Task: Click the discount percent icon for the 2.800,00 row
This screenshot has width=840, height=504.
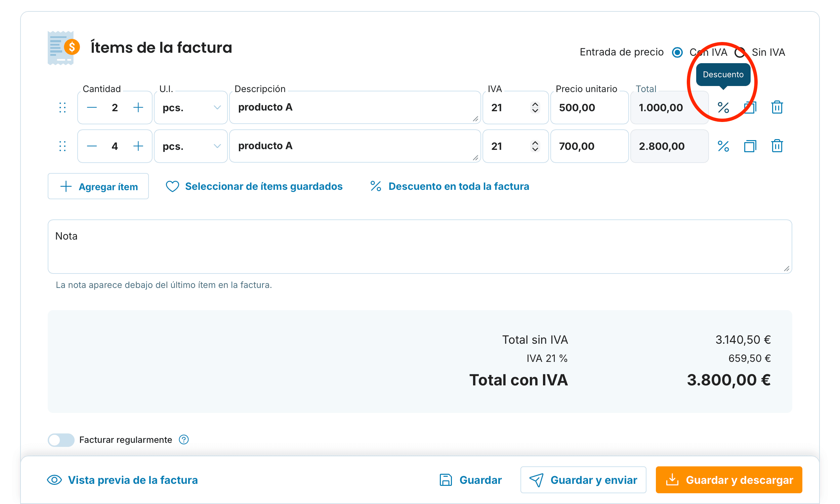Action: coord(723,146)
